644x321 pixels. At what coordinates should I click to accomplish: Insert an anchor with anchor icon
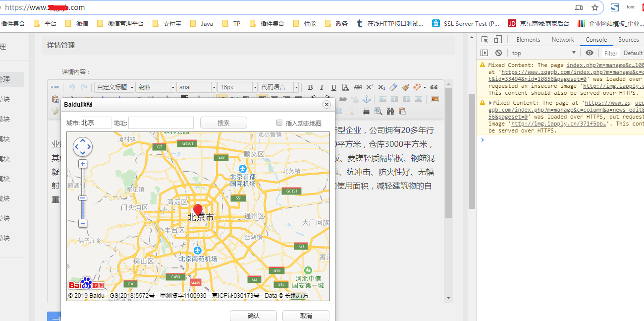[x=367, y=99]
